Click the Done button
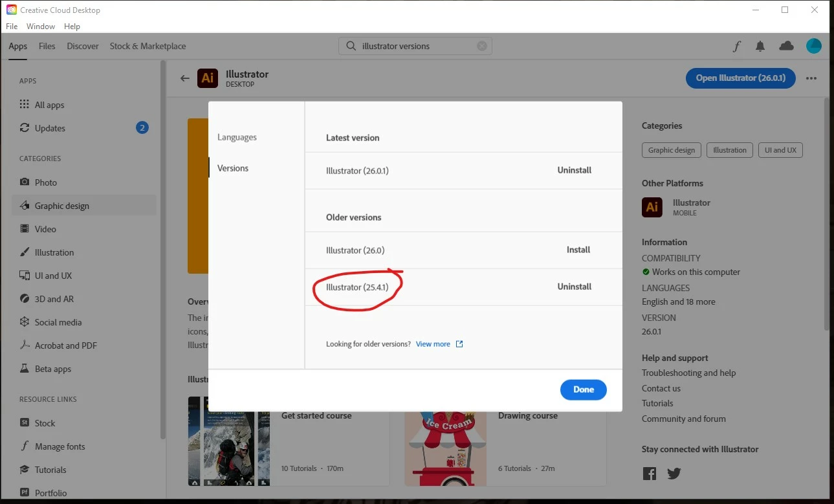This screenshot has height=504, width=834. [584, 389]
